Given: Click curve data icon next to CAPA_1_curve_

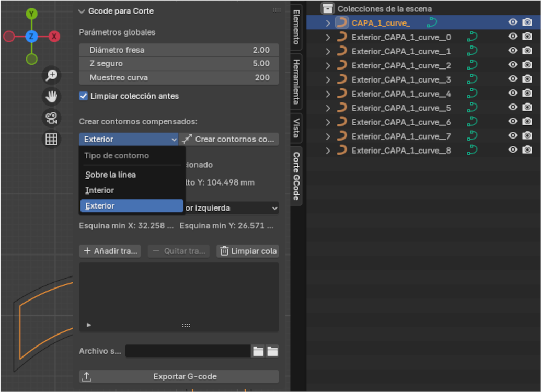Looking at the screenshot, I should 432,22.
